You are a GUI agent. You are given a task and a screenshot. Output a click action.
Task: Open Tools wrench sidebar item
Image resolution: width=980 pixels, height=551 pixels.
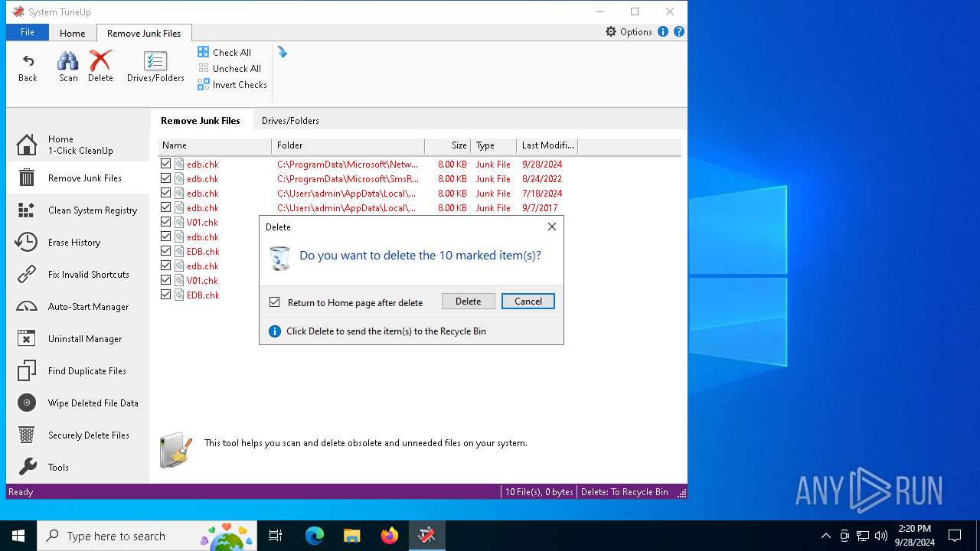pyautogui.click(x=78, y=467)
